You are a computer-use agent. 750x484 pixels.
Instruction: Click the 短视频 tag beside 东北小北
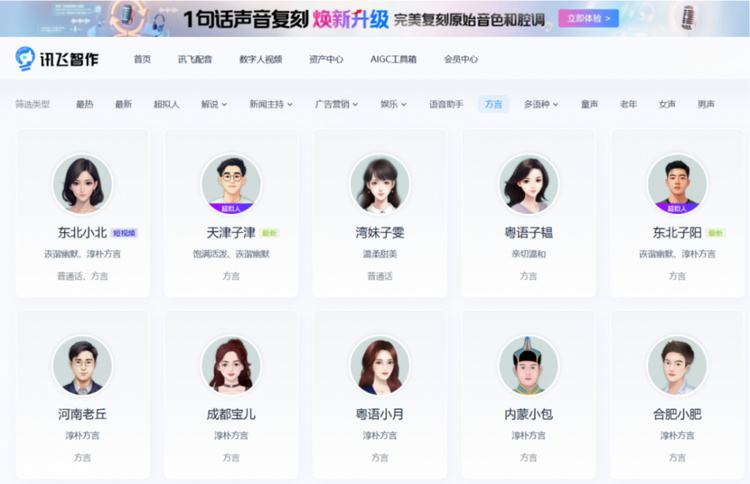coord(124,233)
